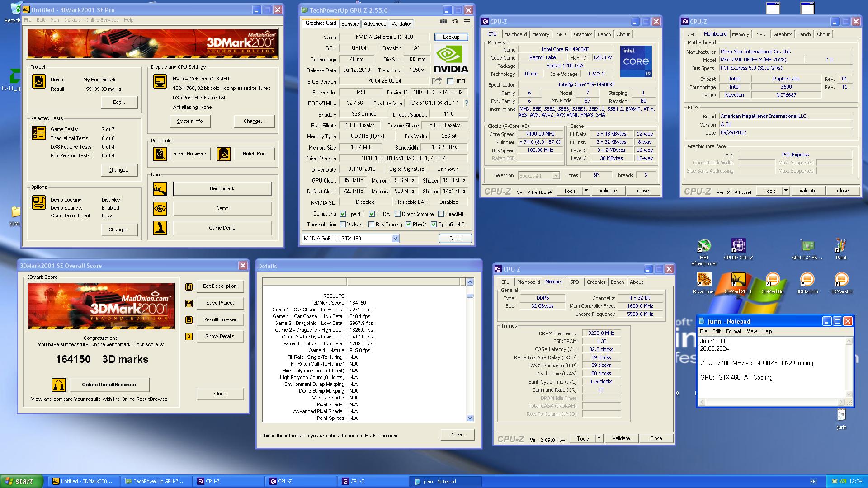Click BIOS version share/export icon
868x488 pixels.
[x=437, y=81]
